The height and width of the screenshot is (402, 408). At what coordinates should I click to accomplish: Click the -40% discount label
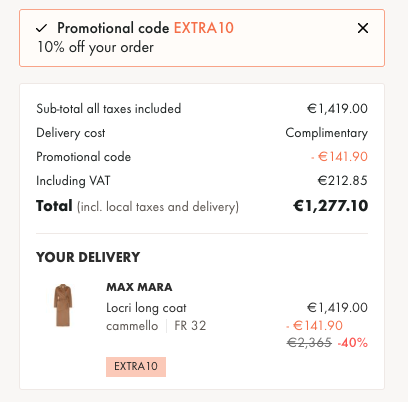coord(353,343)
